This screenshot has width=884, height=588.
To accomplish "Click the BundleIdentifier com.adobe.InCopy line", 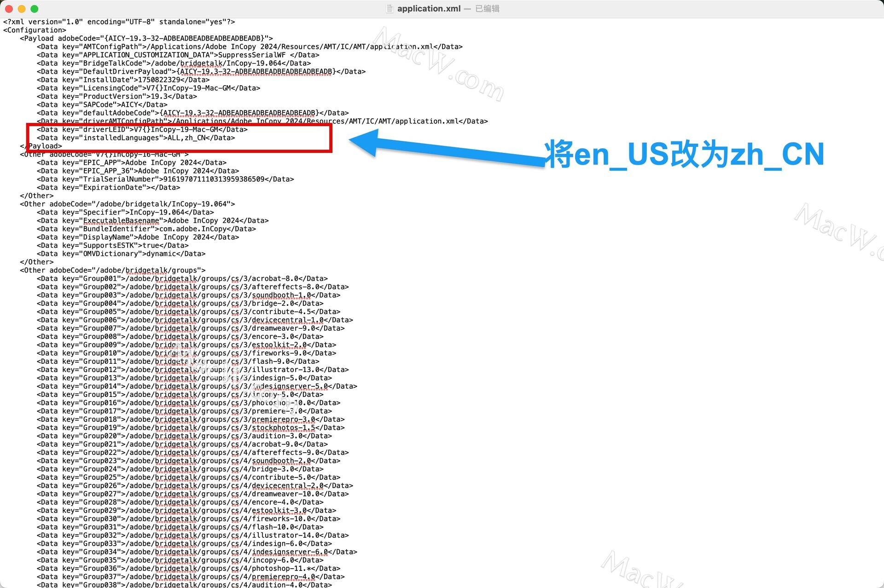I will (146, 229).
